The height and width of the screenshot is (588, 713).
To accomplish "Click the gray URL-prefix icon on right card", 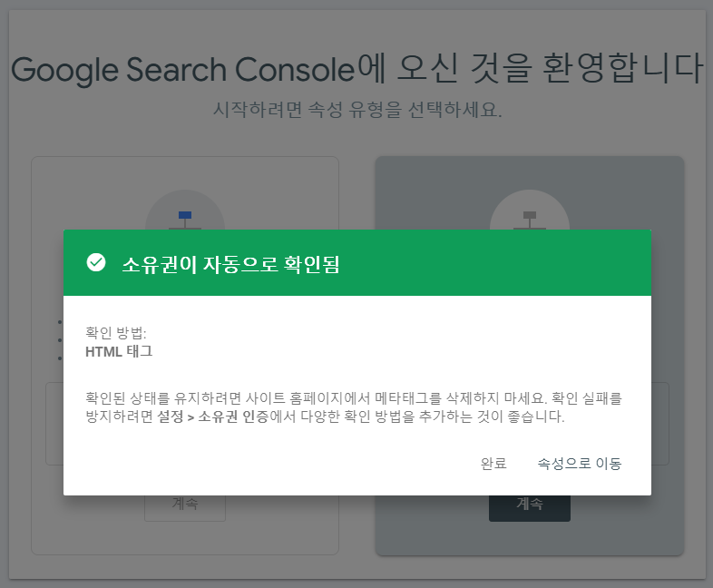I will [x=529, y=219].
